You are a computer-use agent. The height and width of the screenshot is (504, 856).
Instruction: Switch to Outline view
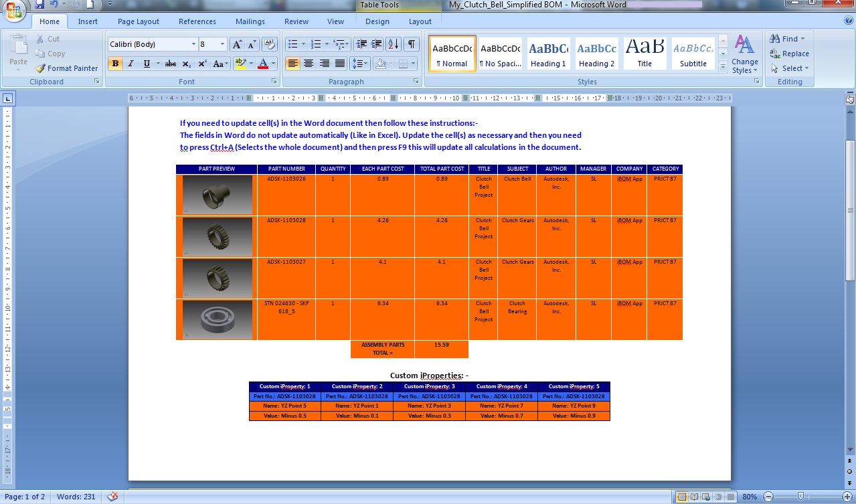pos(717,497)
